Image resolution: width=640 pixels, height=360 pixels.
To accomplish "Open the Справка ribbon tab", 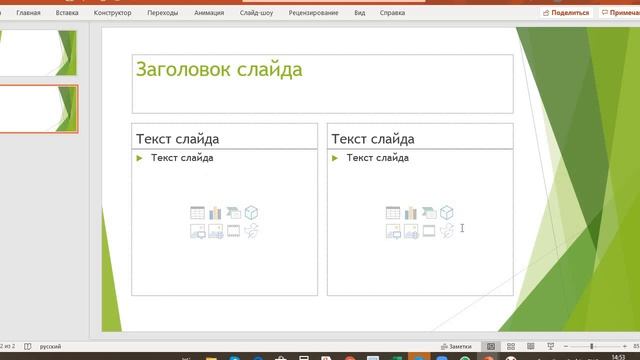I will click(392, 13).
